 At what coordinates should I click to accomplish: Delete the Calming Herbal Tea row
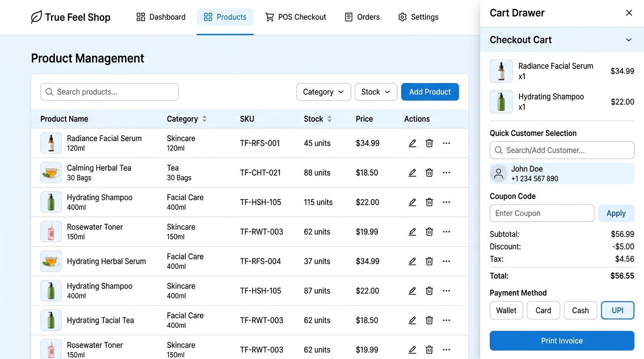[429, 172]
